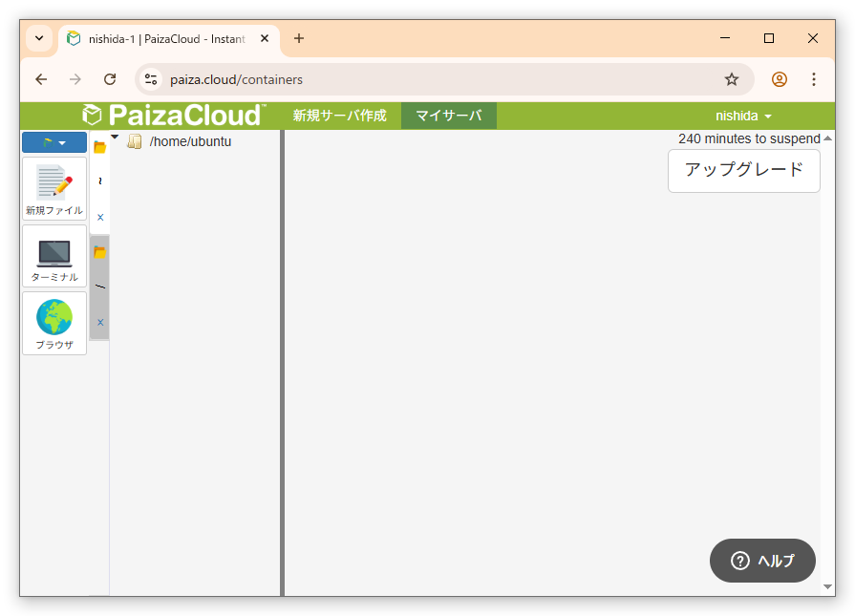The width and height of the screenshot is (855, 616).
Task: Open the ヘルプ help button
Action: click(761, 561)
